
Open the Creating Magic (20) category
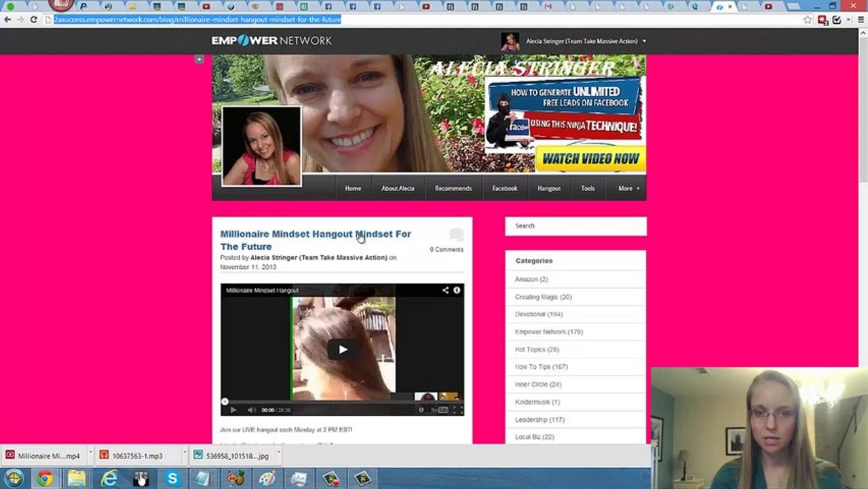543,297
